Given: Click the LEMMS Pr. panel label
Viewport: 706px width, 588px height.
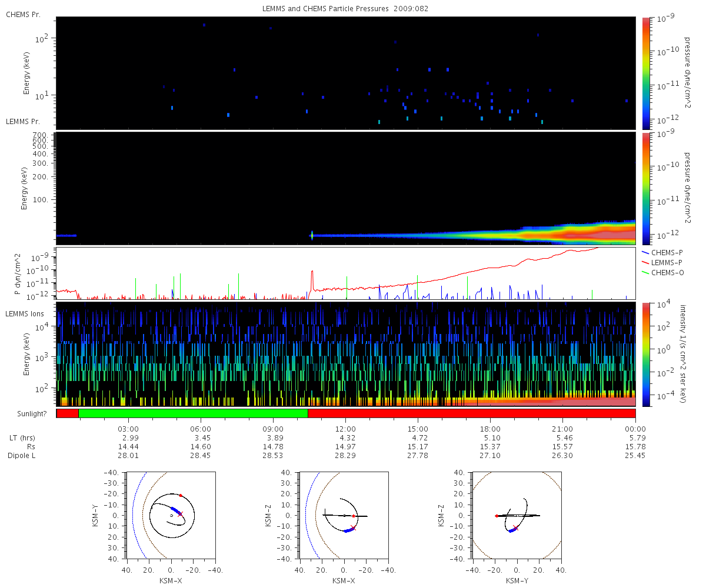Looking at the screenshot, I should click(x=23, y=122).
